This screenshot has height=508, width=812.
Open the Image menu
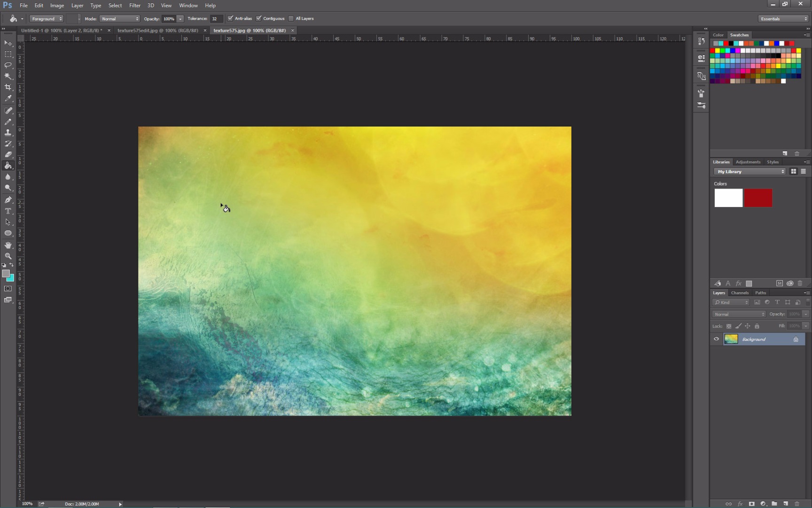point(57,5)
